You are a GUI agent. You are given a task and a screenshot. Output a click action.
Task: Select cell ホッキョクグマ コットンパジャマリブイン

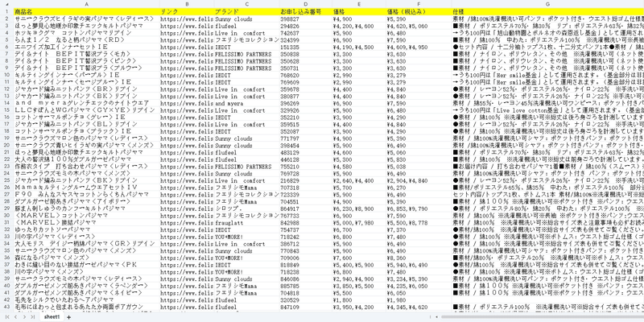87,33
